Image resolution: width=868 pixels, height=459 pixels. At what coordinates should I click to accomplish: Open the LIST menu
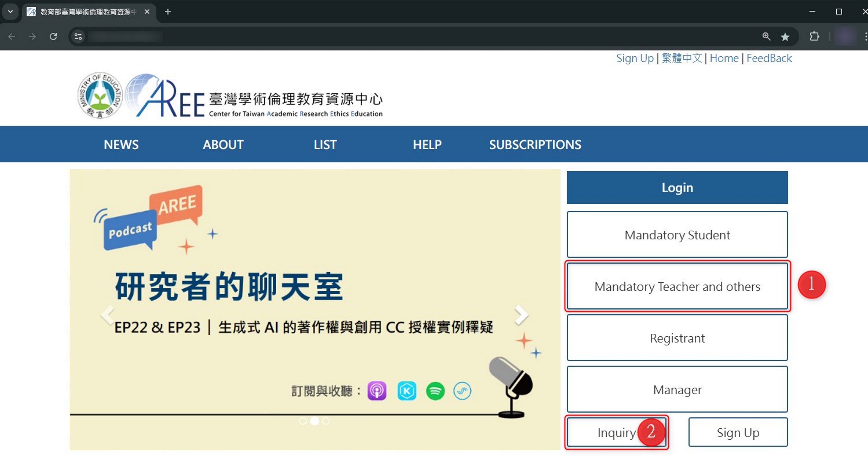[325, 144]
